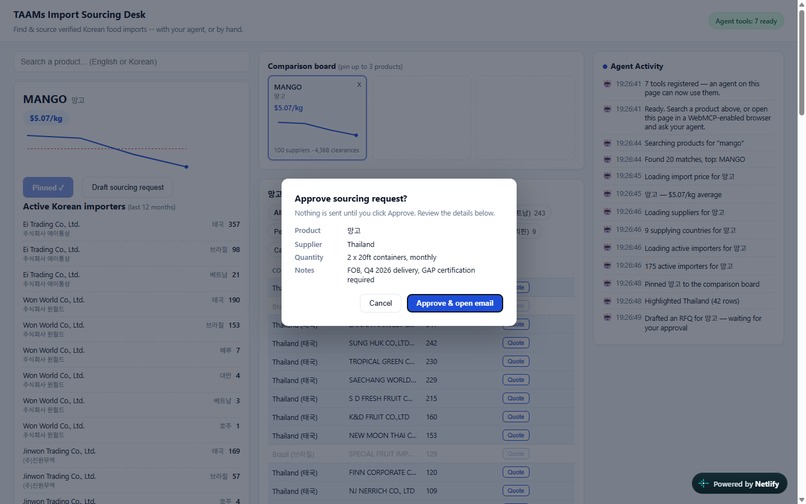The image size is (806, 504).
Task: Click the agent icon beside '9 supplying countries'
Action: [607, 230]
